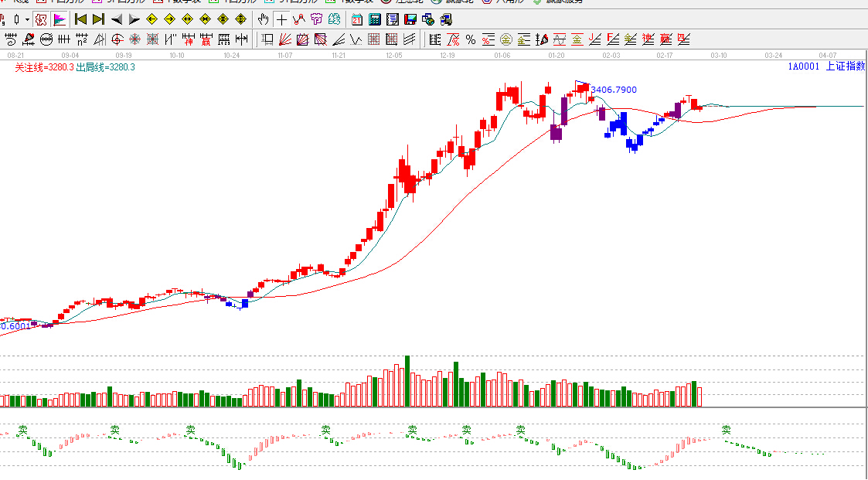Click the 关注线=3280.3 label
This screenshot has width=868, height=480.
[x=45, y=67]
